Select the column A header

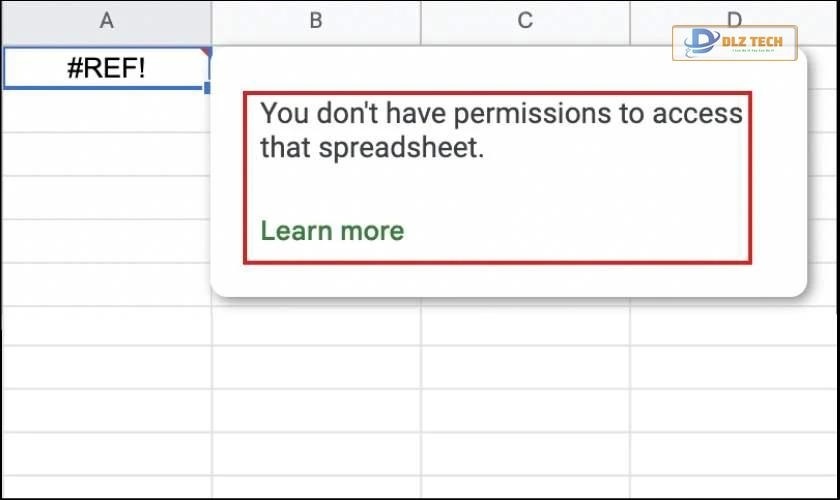coord(105,20)
